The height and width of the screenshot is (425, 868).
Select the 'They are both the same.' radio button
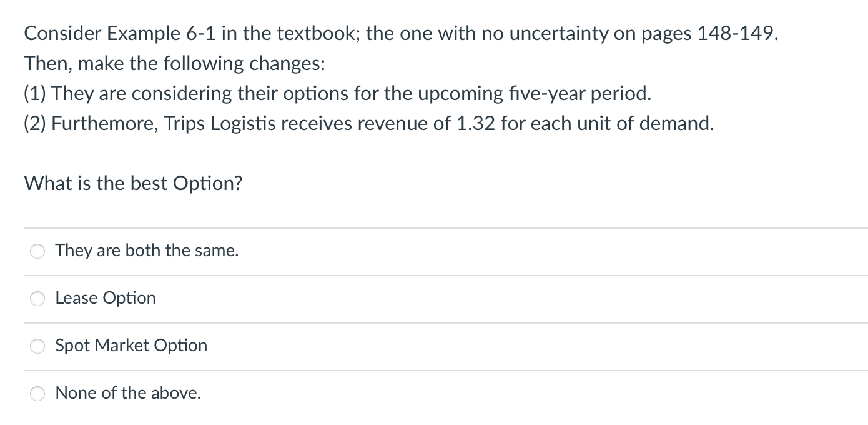pos(37,251)
